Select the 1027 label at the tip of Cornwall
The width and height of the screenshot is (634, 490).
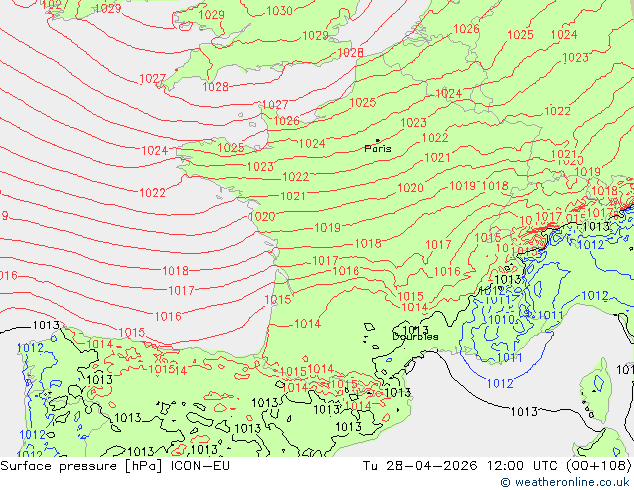coord(152,78)
